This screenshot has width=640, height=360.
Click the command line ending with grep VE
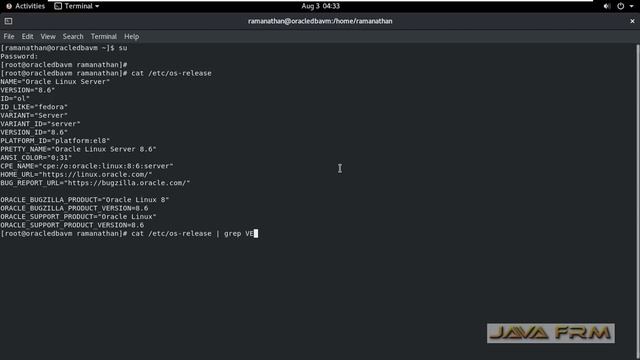coord(129,233)
